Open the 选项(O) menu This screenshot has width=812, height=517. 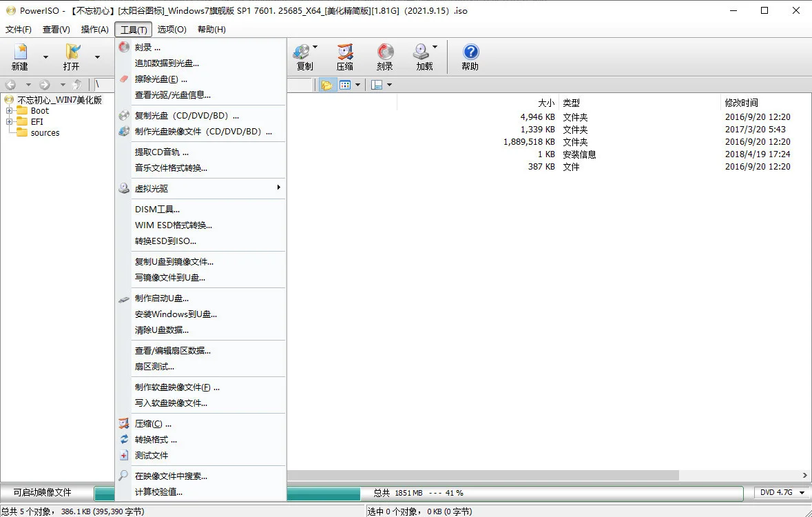(x=171, y=30)
